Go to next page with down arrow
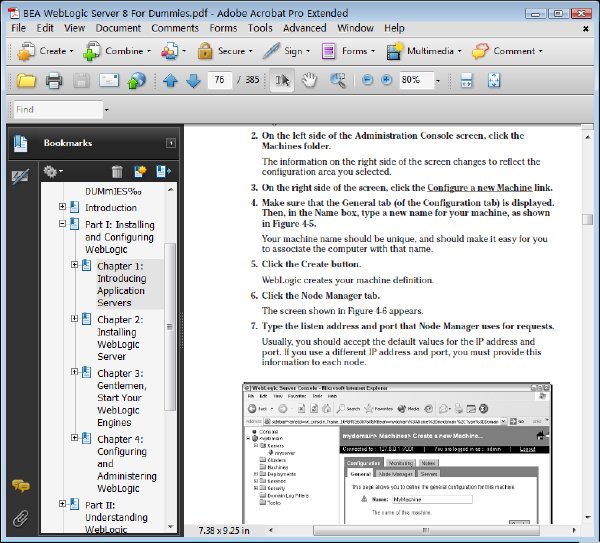The image size is (600, 543). pos(193,81)
